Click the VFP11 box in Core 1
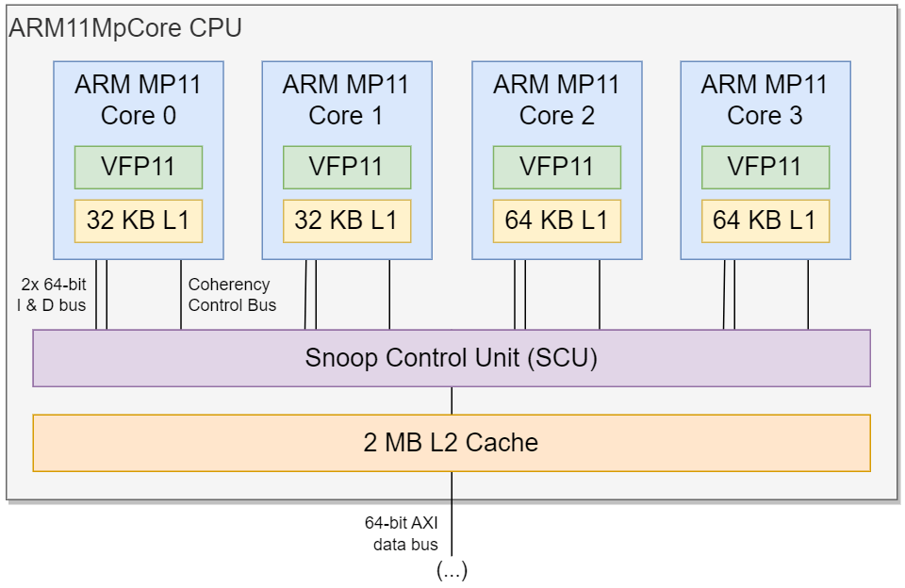905x588 pixels. [x=347, y=168]
